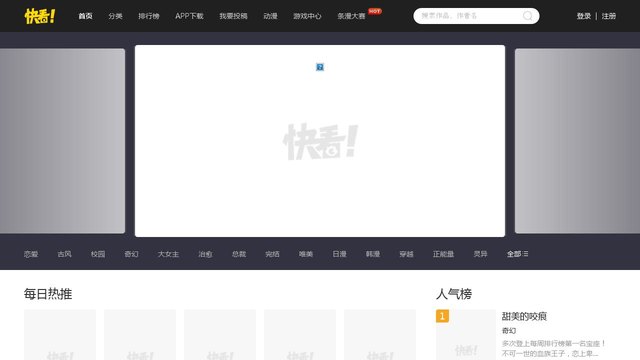The height and width of the screenshot is (360, 640).
Task: Select the 治愈 category tag
Action: (x=205, y=254)
